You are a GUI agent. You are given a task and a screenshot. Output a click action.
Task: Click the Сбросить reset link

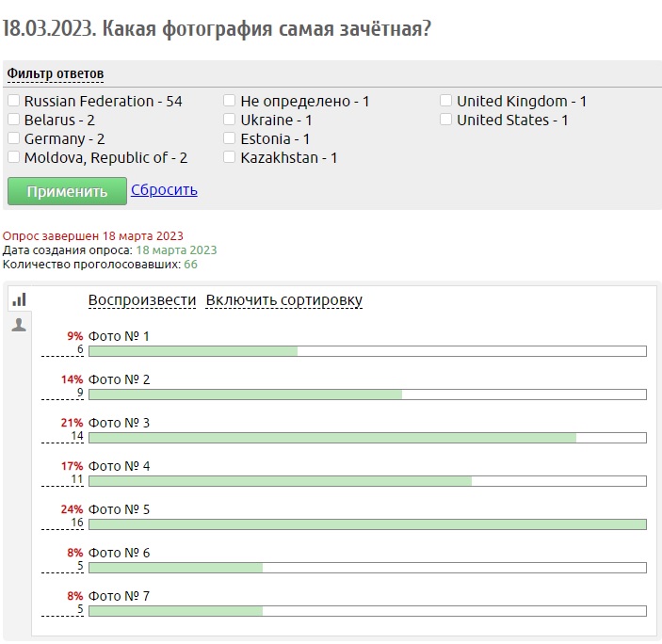(x=164, y=189)
